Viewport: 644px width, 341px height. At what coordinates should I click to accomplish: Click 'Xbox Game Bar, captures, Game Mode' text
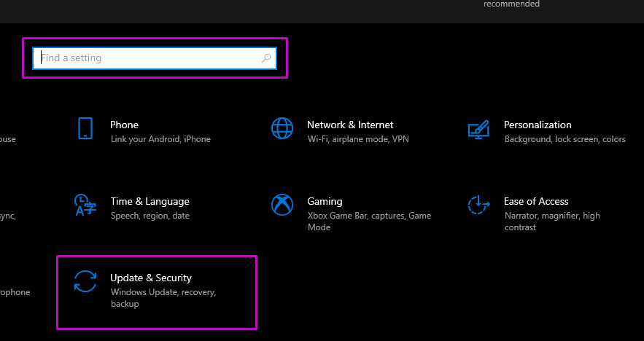tap(369, 222)
